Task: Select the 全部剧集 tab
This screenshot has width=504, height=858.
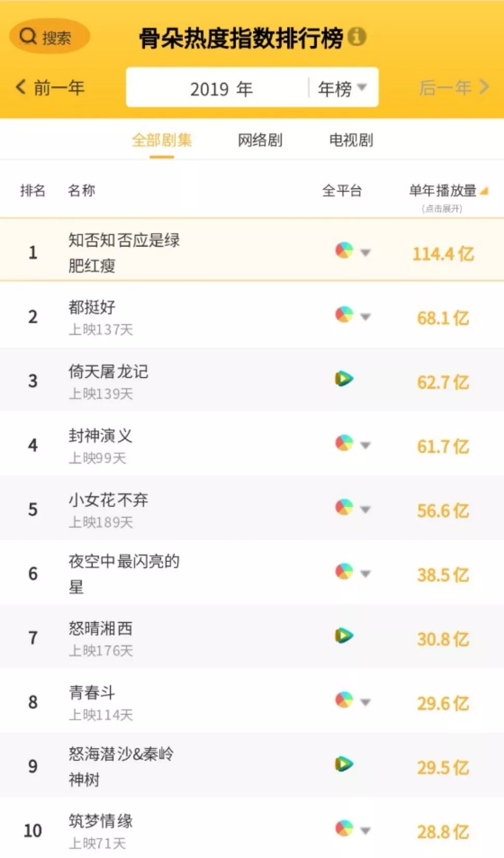Action: click(161, 140)
